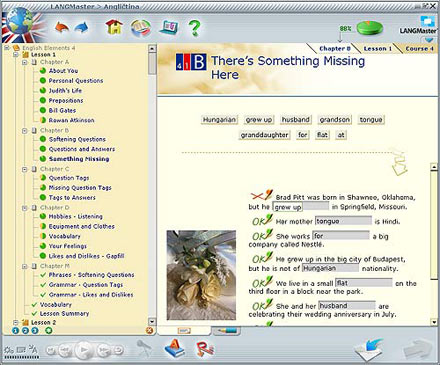
Task: Click the gap field containing 'tongue'
Action: click(343, 221)
